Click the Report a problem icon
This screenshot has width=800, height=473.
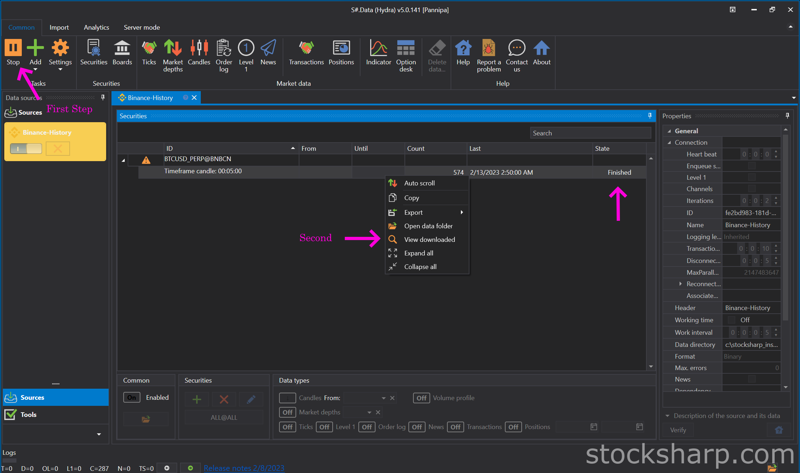pyautogui.click(x=488, y=52)
